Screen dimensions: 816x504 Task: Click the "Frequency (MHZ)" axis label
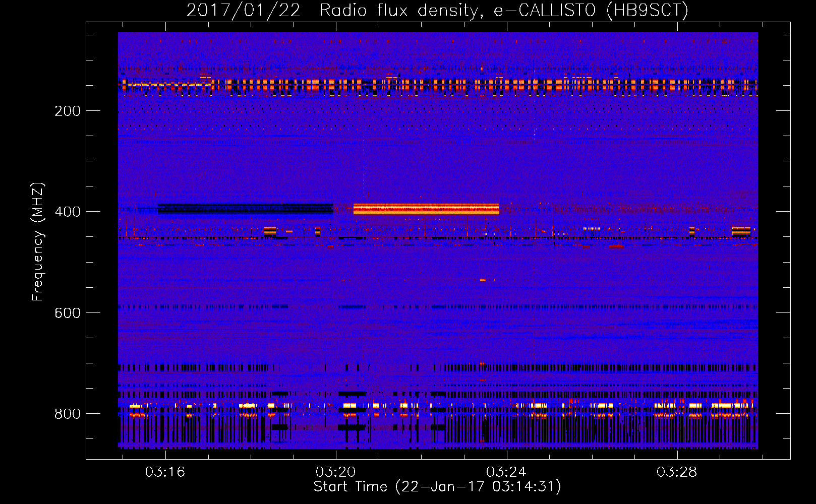(x=38, y=241)
